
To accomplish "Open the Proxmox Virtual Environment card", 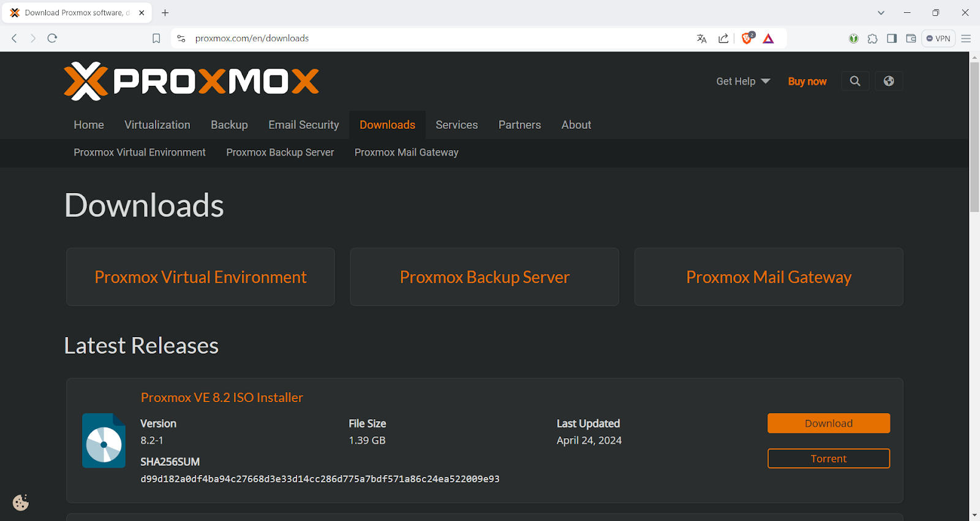I will [200, 277].
